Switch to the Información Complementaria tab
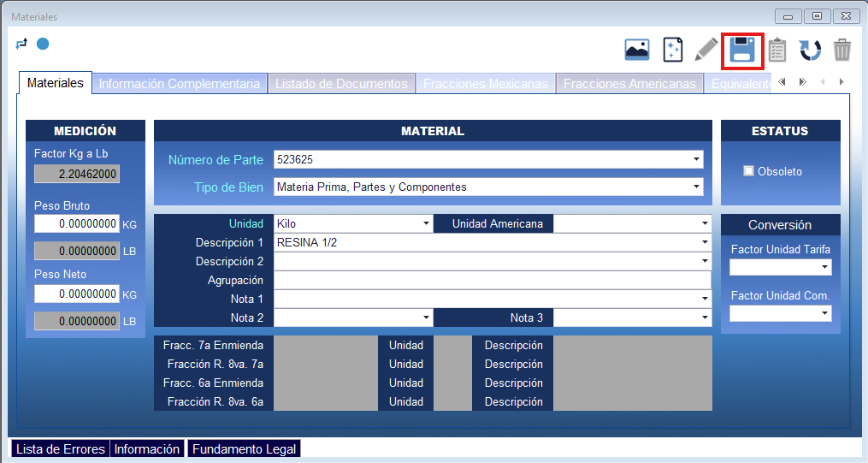868x463 pixels. coord(180,84)
